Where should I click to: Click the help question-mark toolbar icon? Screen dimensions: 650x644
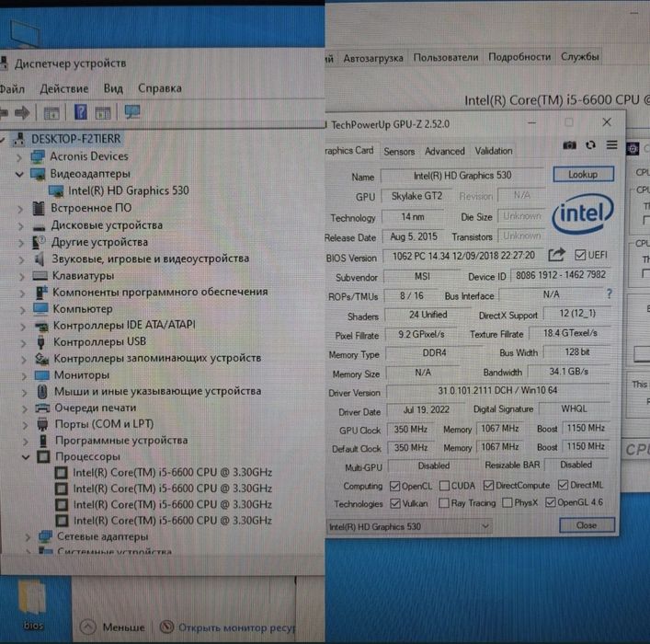click(x=80, y=112)
